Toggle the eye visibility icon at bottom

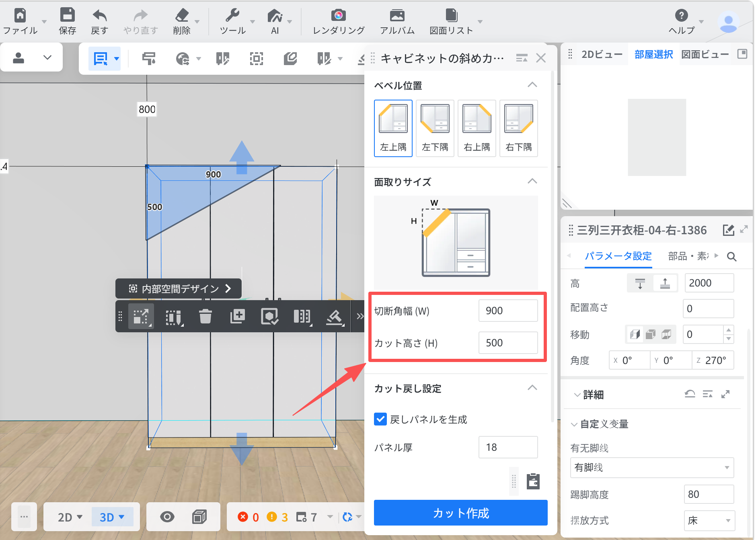tap(167, 517)
